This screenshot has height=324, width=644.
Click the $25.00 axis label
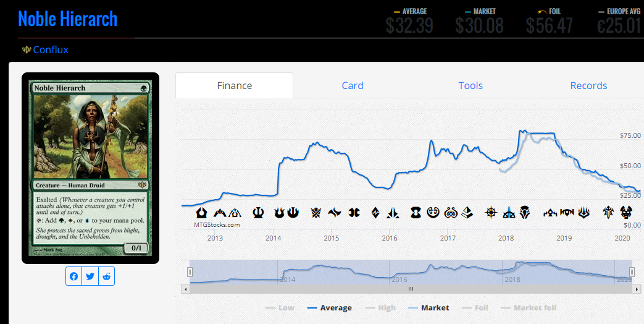pyautogui.click(x=630, y=195)
